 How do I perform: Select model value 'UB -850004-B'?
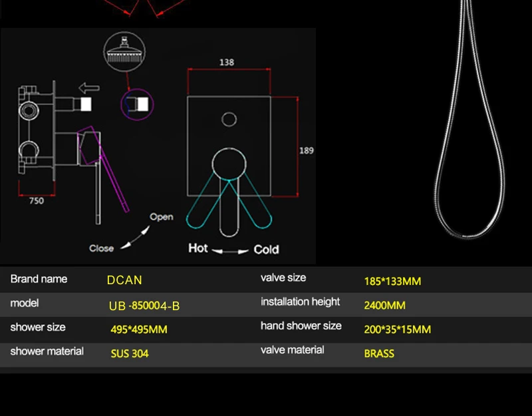tap(144, 306)
